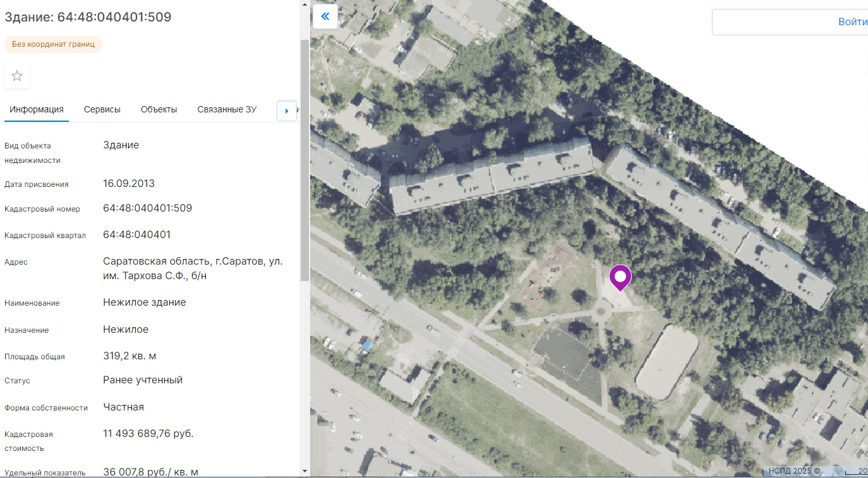Click the НСПД 2025 © map attribution
Image resolution: width=868 pixels, height=478 pixels.
point(794,470)
